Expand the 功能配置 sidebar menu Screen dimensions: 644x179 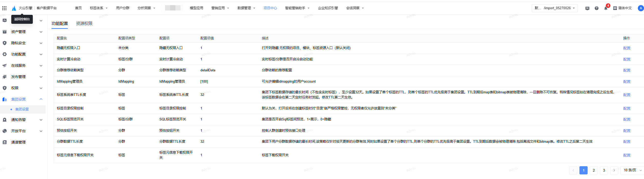pos(41,54)
